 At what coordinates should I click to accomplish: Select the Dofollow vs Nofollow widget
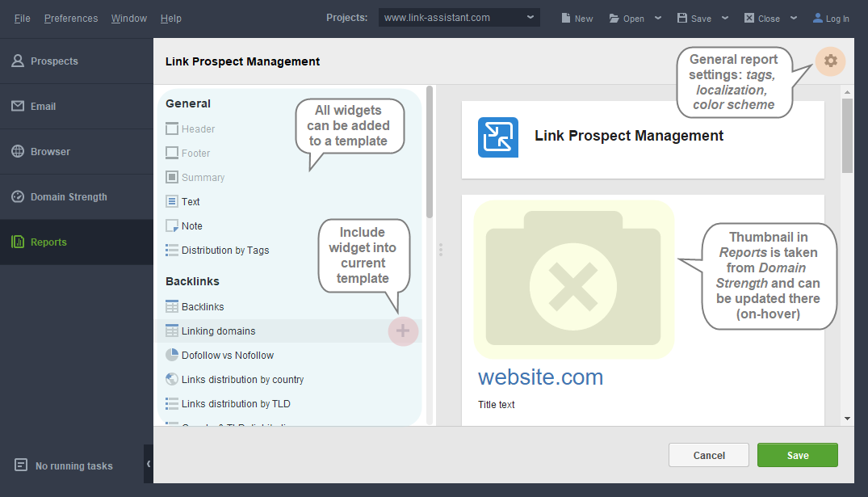[220, 356]
